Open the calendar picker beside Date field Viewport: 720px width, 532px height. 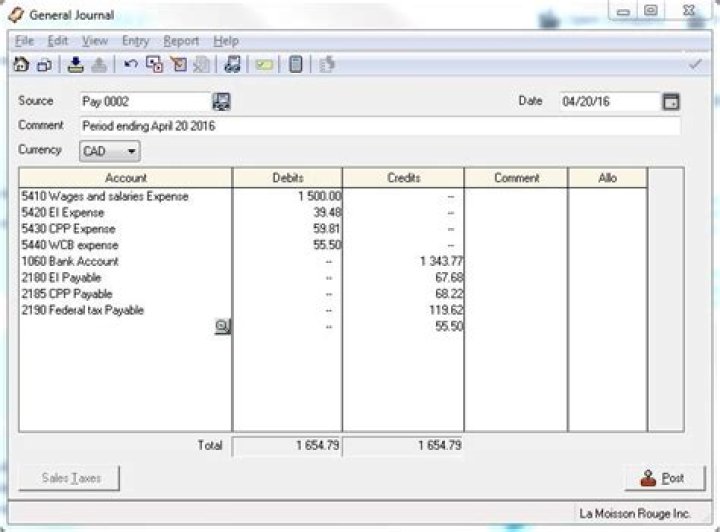pos(671,101)
